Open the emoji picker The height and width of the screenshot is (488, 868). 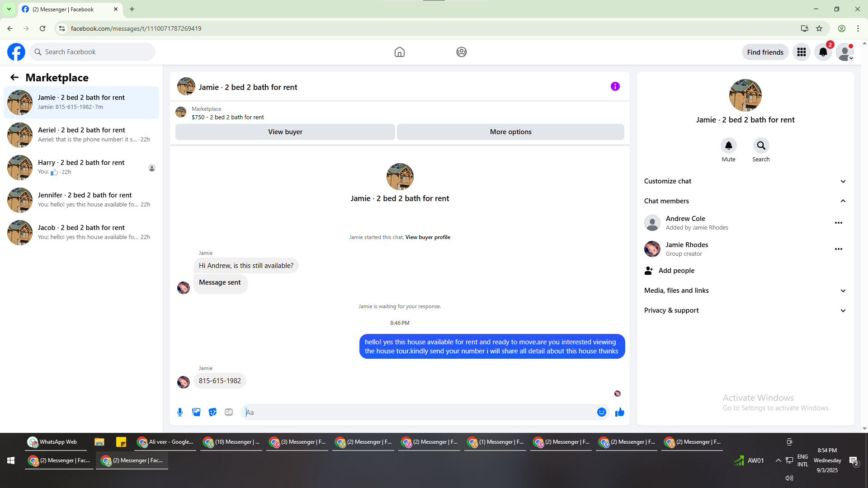[x=602, y=412]
